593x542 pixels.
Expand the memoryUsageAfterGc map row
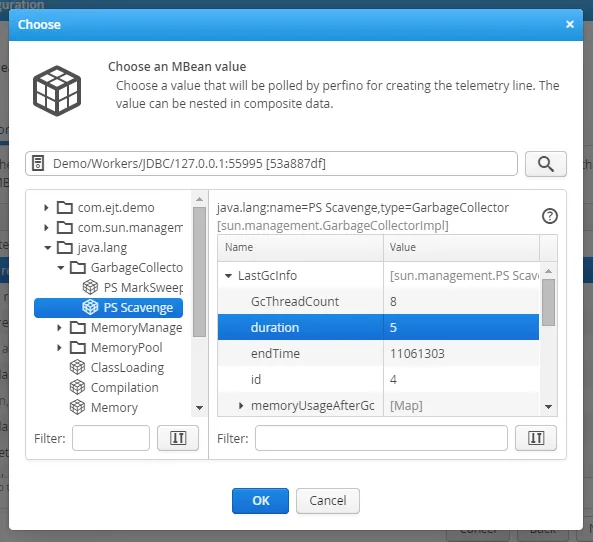(241, 406)
